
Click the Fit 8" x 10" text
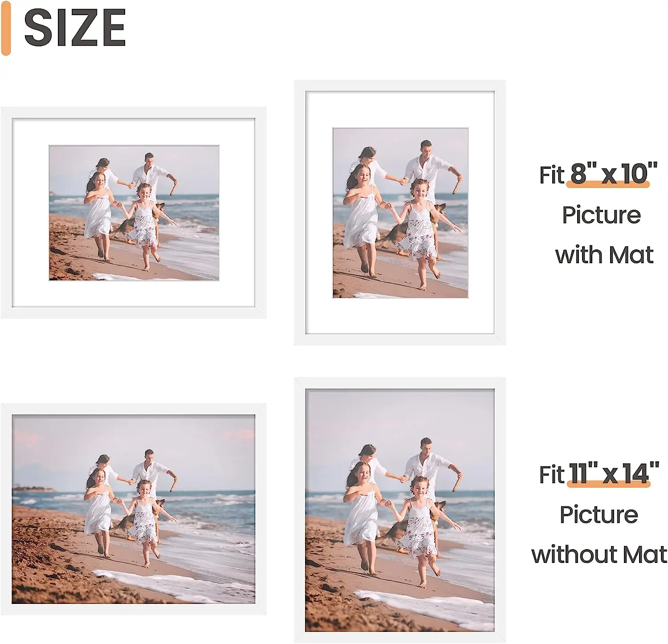[598, 174]
